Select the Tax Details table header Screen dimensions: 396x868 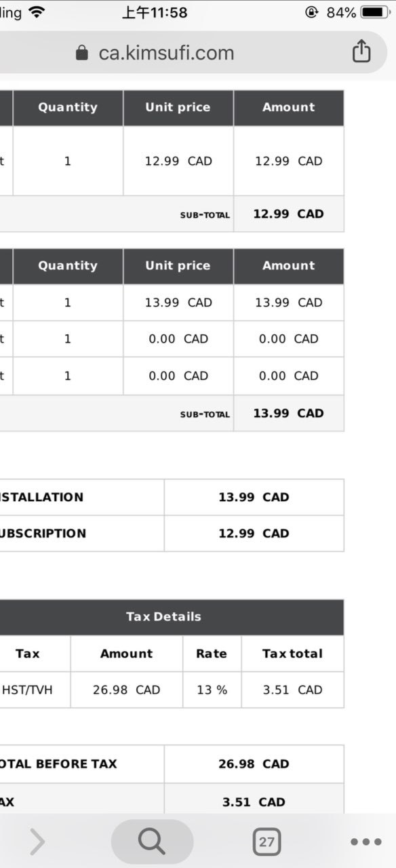coord(163,617)
